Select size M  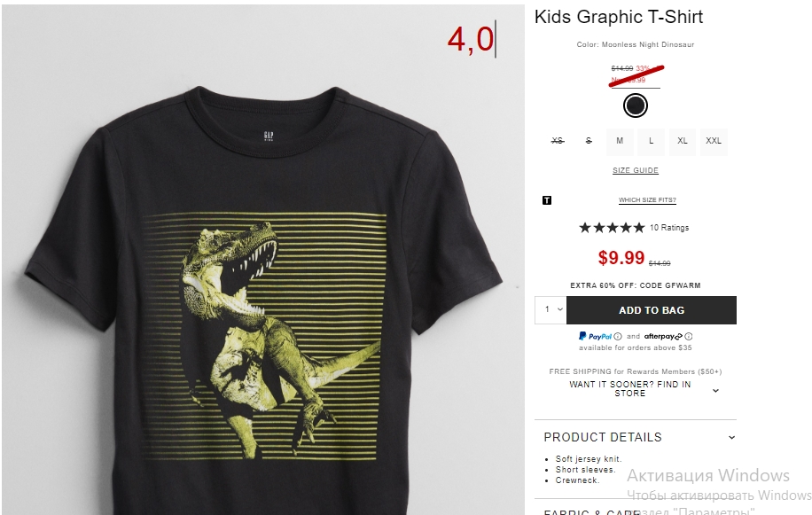(620, 141)
